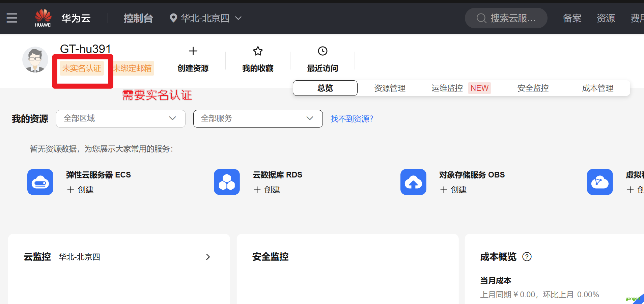The image size is (644, 304).
Task: Click the plus icon to create RDS
Action: tap(257, 190)
